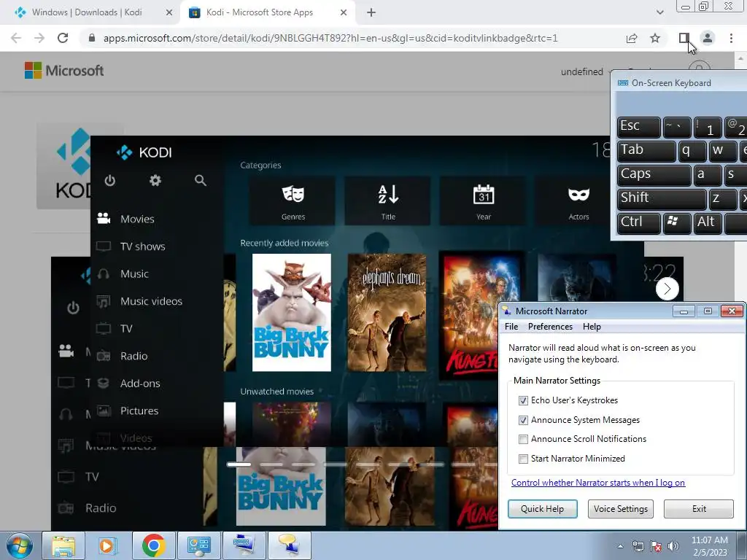Tap Esc on On-Screen Keyboard
Image resolution: width=747 pixels, height=560 pixels.
point(639,128)
